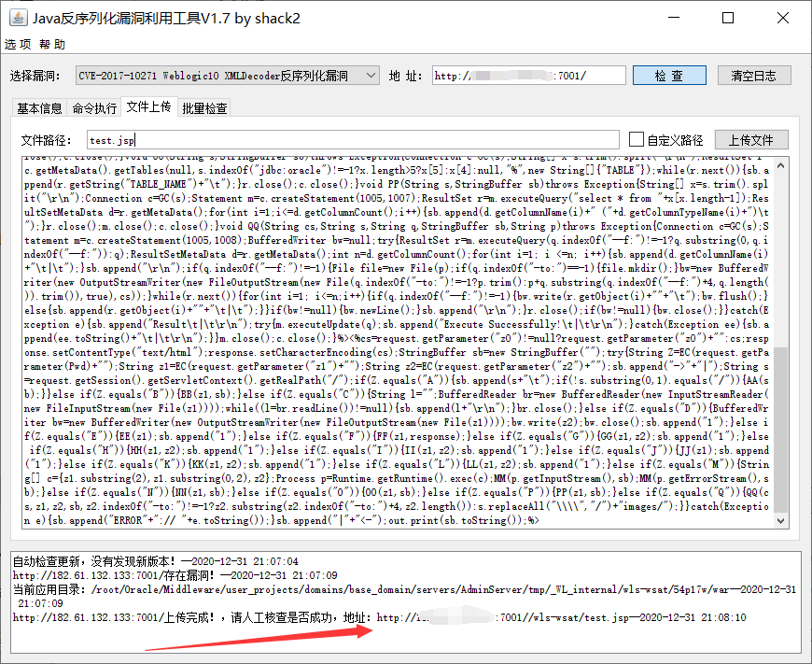Click the 清空日志 button
The width and height of the screenshot is (812, 664).
[754, 76]
